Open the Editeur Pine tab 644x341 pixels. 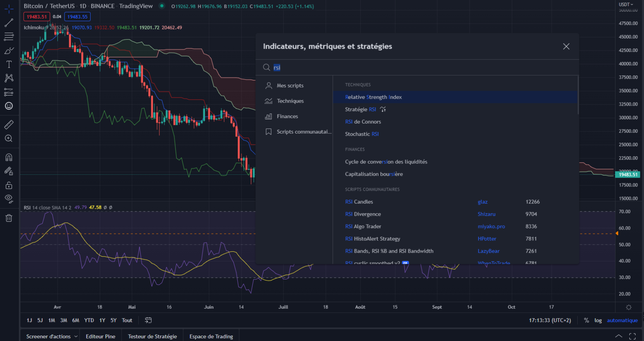[101, 336]
